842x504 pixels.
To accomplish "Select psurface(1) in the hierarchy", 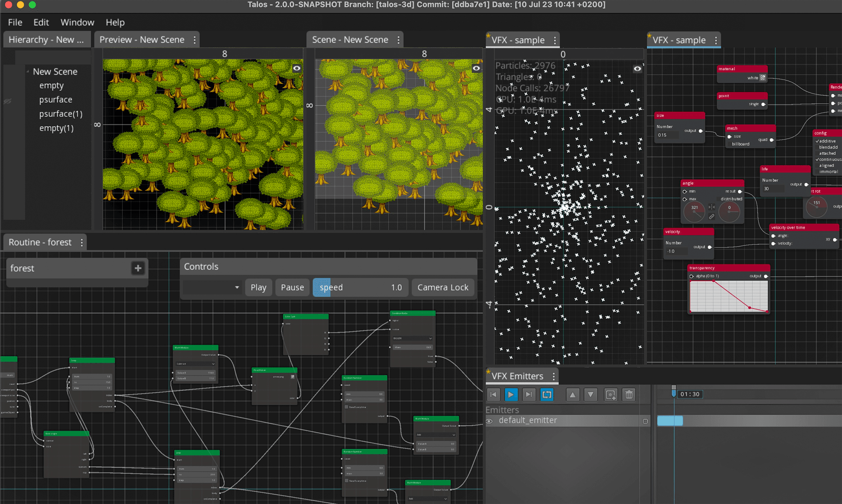I will click(61, 114).
